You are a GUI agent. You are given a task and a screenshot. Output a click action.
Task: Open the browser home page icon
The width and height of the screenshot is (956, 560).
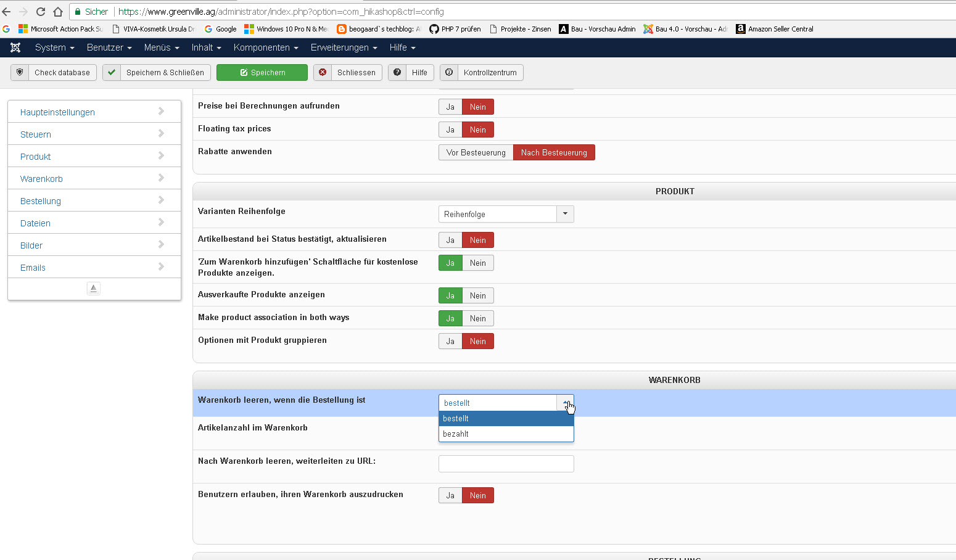[x=58, y=12]
